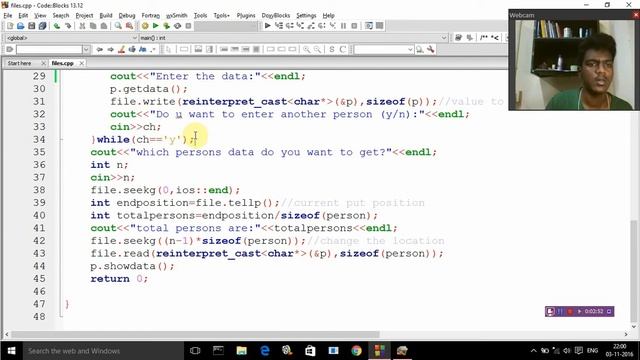Paste from clipboard with the toolbar icon
640x360 pixels.
click(x=104, y=26)
